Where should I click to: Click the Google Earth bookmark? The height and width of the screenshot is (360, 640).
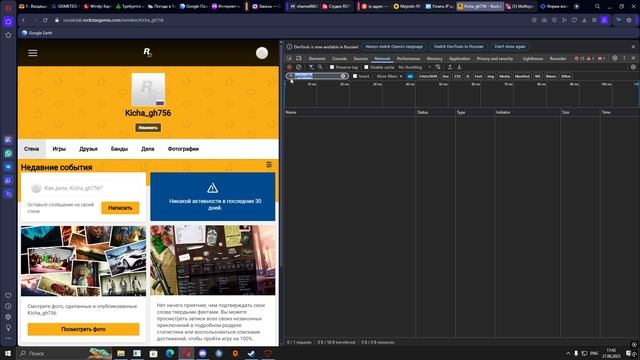(x=37, y=33)
